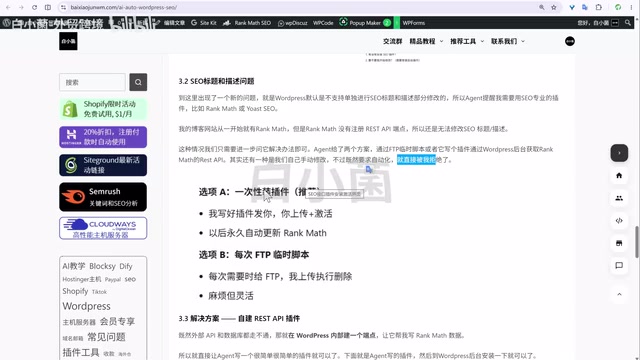The height and width of the screenshot is (360, 640).
Task: Open the Semrush 关键词和SEO分析 banner
Action: click(x=103, y=197)
